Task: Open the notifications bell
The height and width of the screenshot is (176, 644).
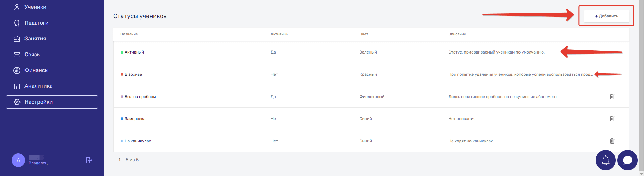Action: click(x=605, y=160)
